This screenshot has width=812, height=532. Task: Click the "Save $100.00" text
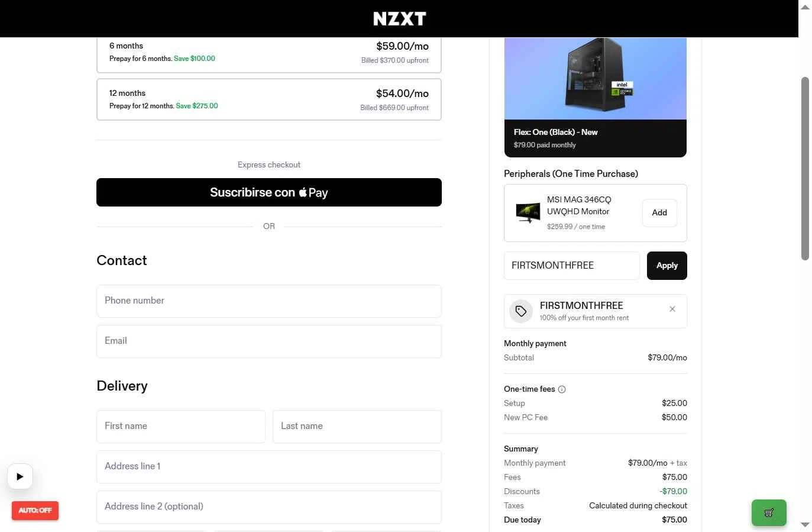pyautogui.click(x=195, y=59)
